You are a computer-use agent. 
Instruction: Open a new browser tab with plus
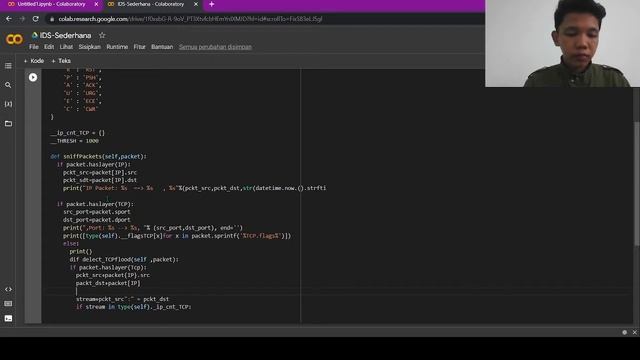pyautogui.click(x=211, y=4)
